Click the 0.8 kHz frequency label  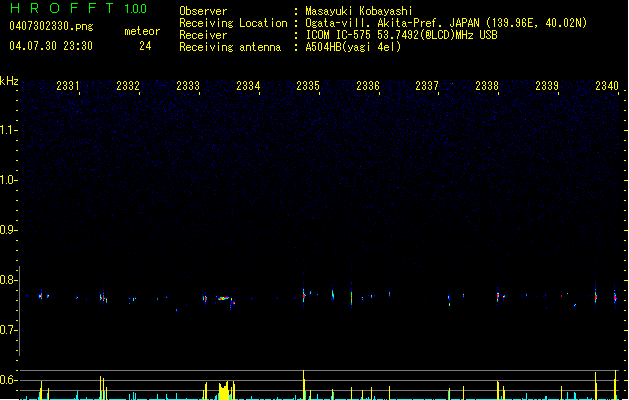(x=8, y=280)
